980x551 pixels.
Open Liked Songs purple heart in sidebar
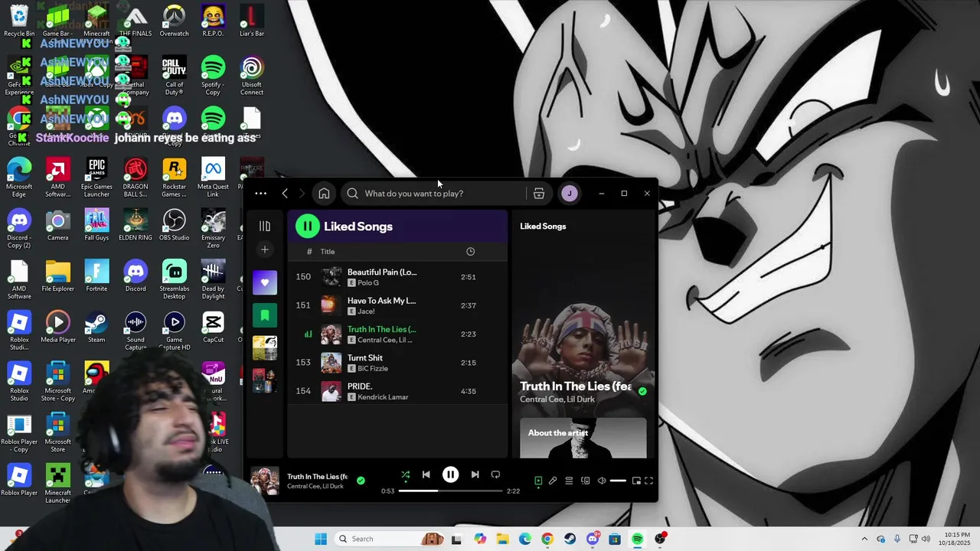(x=265, y=282)
